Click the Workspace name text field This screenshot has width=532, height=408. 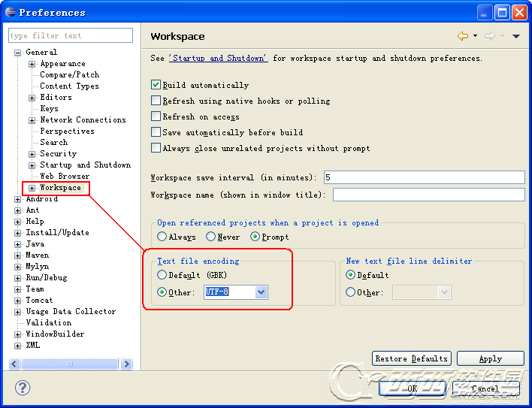pos(428,195)
